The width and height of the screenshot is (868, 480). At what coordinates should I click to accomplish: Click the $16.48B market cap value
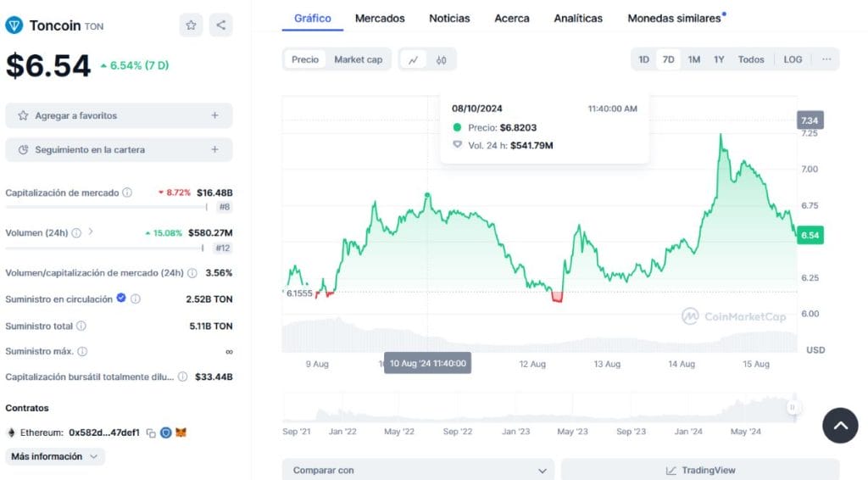(214, 193)
